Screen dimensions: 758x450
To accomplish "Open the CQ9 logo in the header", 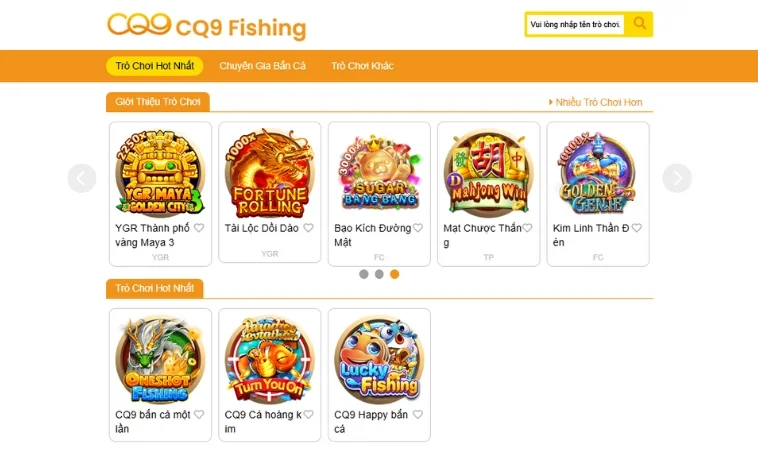I will pyautogui.click(x=139, y=24).
